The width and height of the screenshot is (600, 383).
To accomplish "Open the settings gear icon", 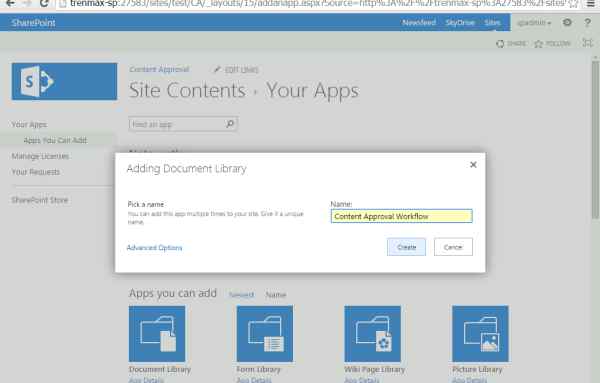I will (x=567, y=23).
